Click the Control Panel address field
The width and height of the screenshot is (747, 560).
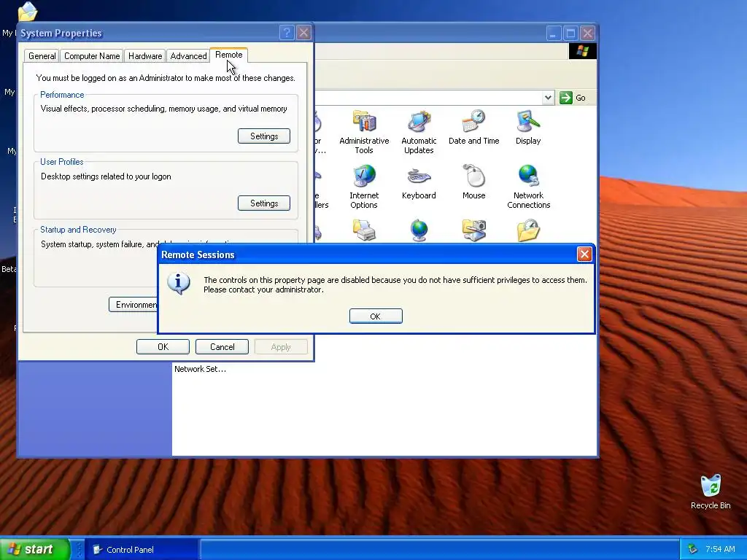[429, 98]
